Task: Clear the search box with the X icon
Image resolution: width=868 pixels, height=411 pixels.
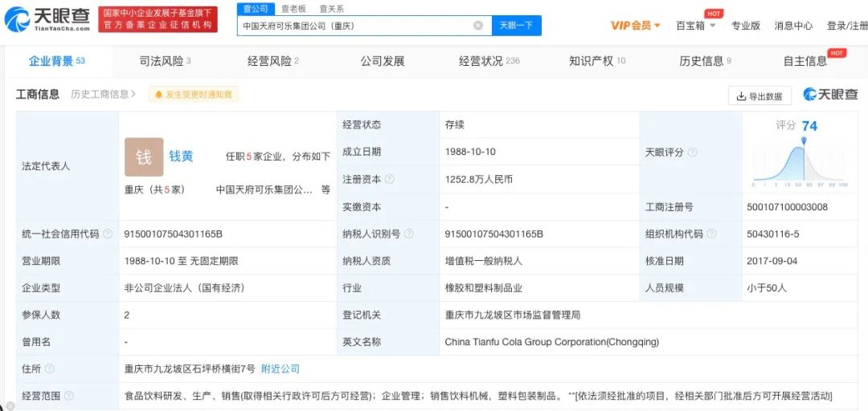Action: point(478,26)
